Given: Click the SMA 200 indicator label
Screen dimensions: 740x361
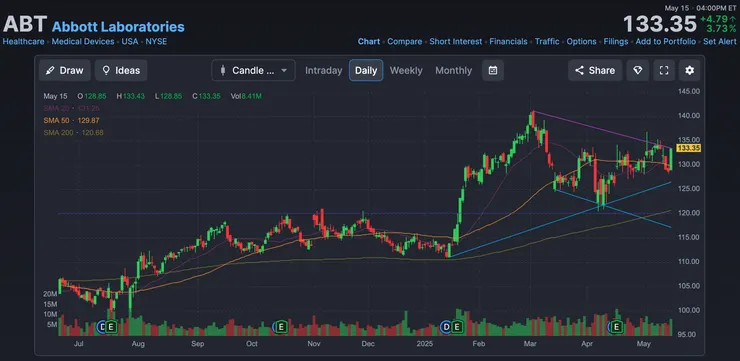Looking at the screenshot, I should 73,133.
